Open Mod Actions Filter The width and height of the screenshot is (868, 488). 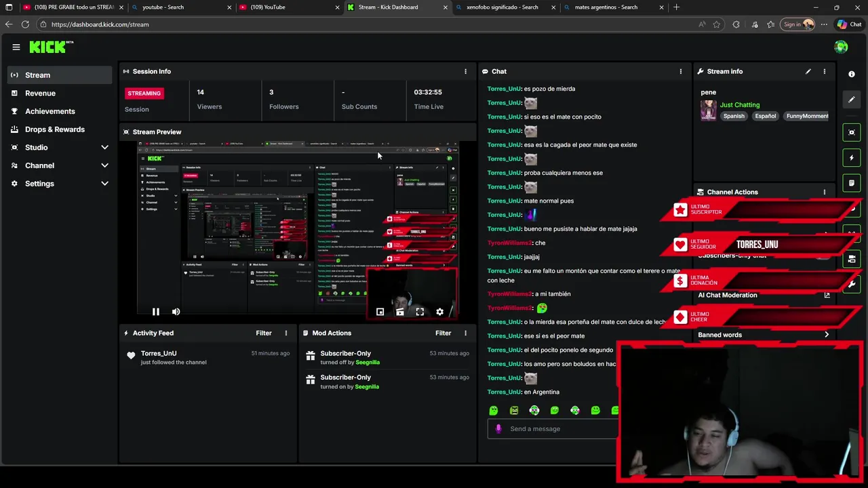[x=443, y=333]
